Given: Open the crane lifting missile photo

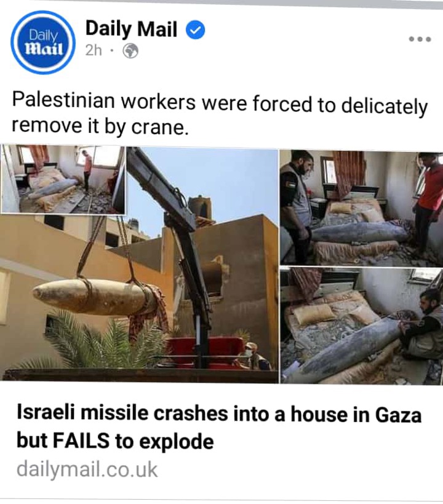Looking at the screenshot, I should [139, 263].
